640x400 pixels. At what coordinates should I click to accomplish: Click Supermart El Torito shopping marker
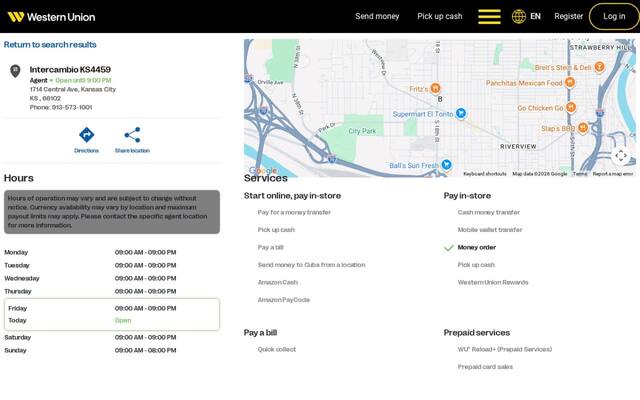[461, 113]
